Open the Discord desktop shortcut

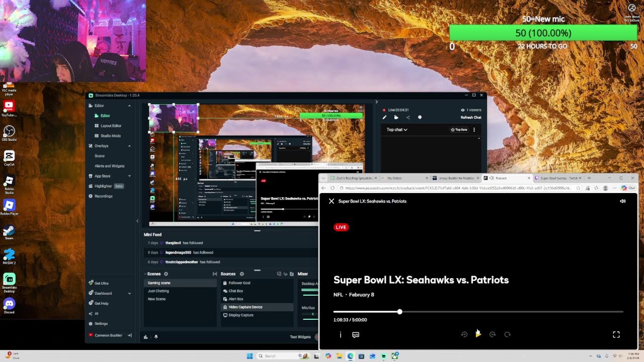[9, 306]
